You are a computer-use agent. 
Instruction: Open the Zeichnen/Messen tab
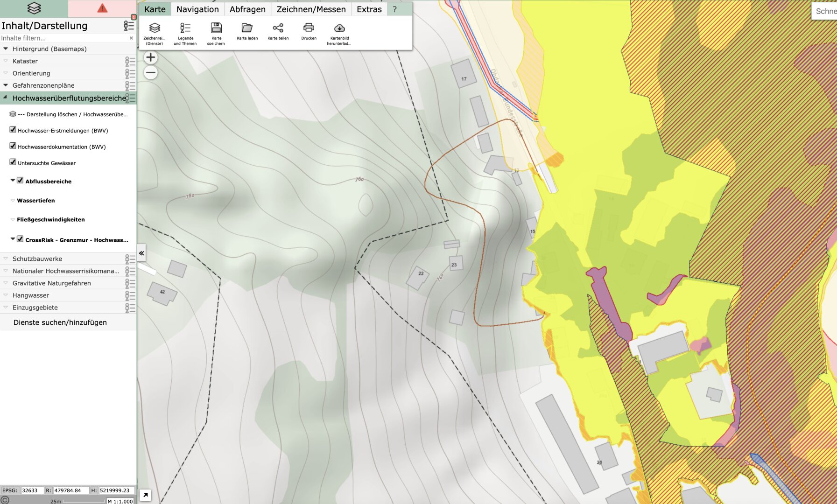[311, 9]
